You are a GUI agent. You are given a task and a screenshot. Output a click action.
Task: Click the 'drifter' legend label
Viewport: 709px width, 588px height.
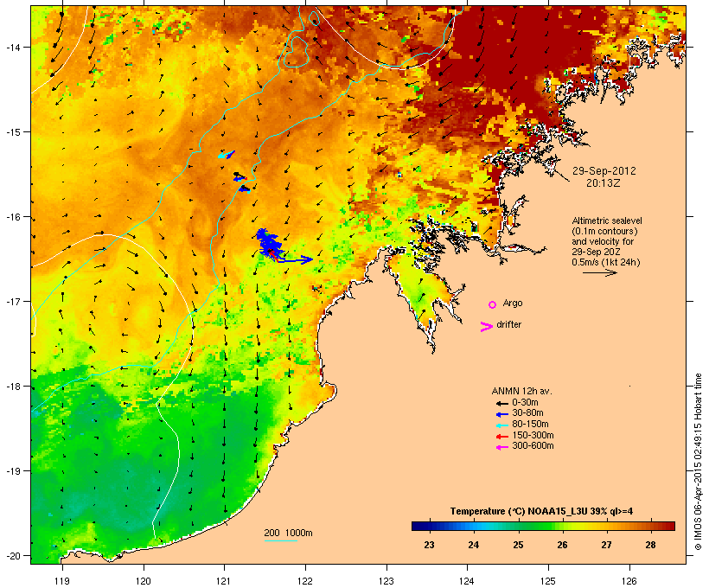(508, 324)
